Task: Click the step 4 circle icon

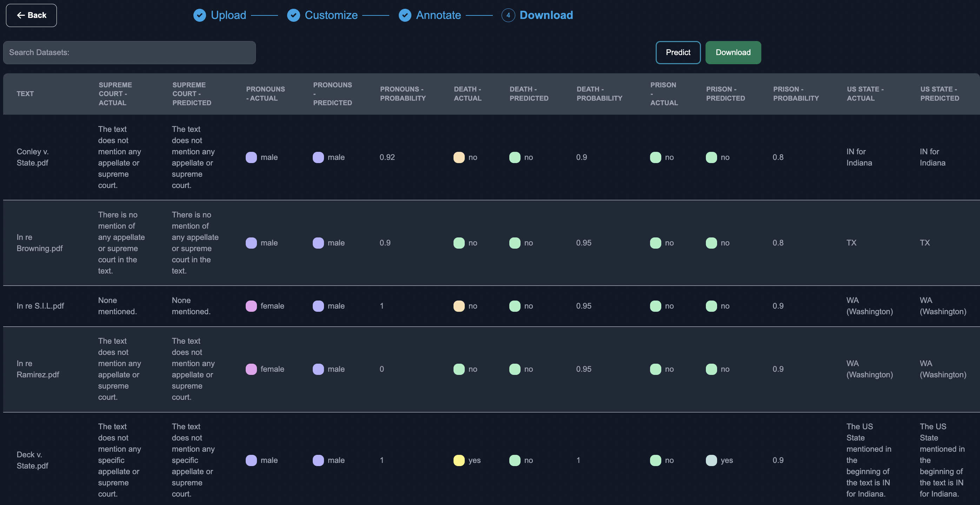Action: click(x=508, y=15)
